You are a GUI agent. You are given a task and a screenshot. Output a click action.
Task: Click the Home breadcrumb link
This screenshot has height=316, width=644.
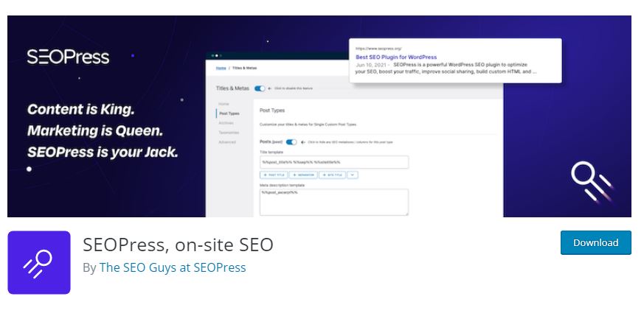click(x=221, y=68)
